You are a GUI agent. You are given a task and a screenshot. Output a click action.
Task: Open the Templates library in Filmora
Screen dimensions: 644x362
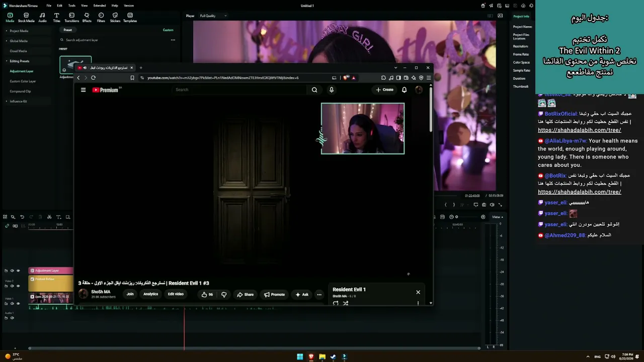130,18
